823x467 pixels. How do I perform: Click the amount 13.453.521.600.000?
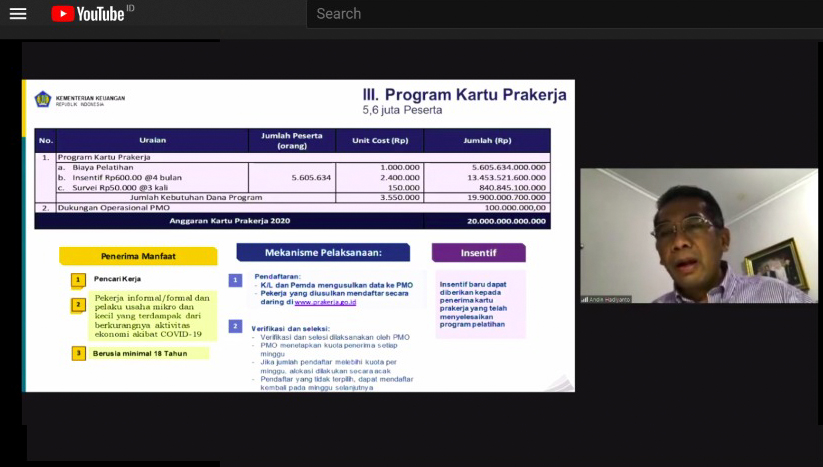(507, 177)
